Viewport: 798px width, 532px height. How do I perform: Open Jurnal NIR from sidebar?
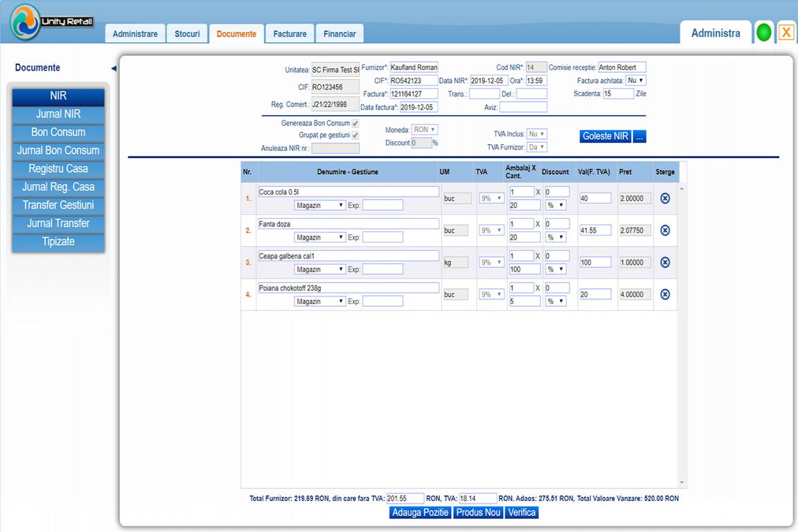tap(58, 114)
